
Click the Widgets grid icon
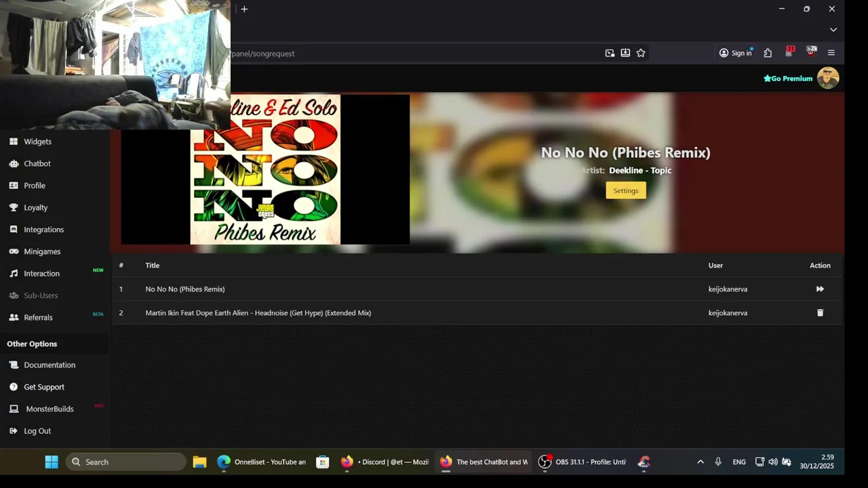pyautogui.click(x=14, y=142)
